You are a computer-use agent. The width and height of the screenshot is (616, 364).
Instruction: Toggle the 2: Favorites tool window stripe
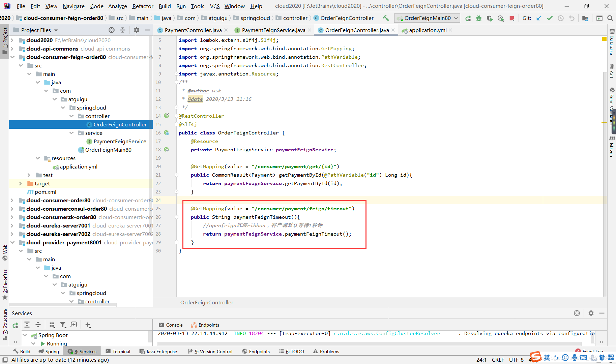click(5, 284)
